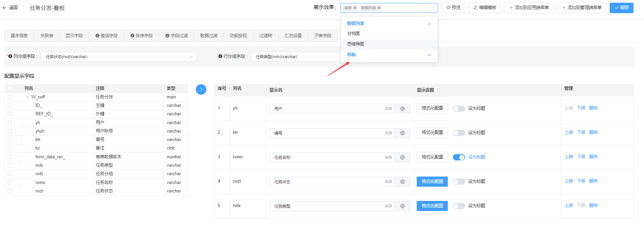Click globe icon beside 任务名称 display name

point(402,157)
